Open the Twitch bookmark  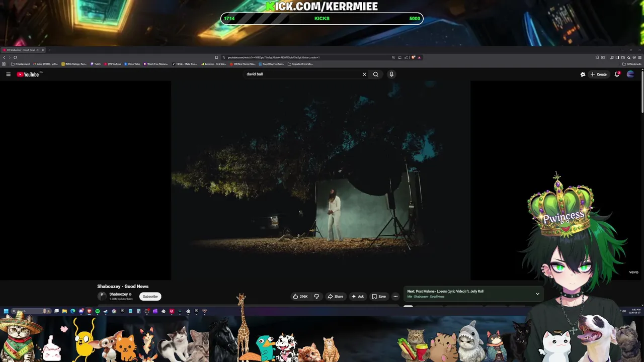[x=96, y=64]
